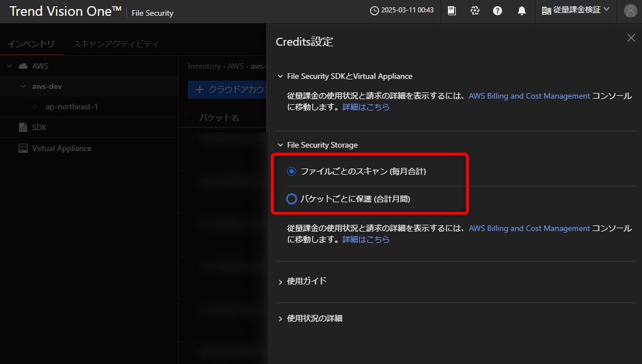Select Virtual Appliance in the inventory tree
Image resolution: width=642 pixels, height=364 pixels.
[x=62, y=148]
